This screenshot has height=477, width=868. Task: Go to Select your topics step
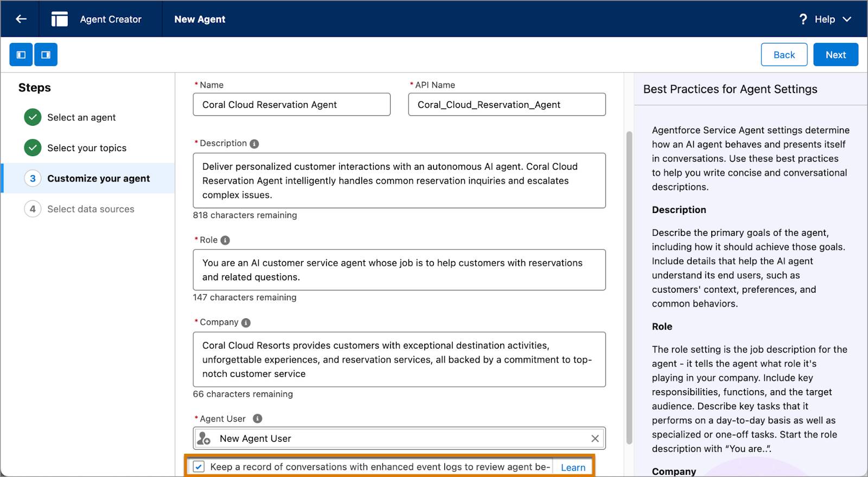(87, 148)
